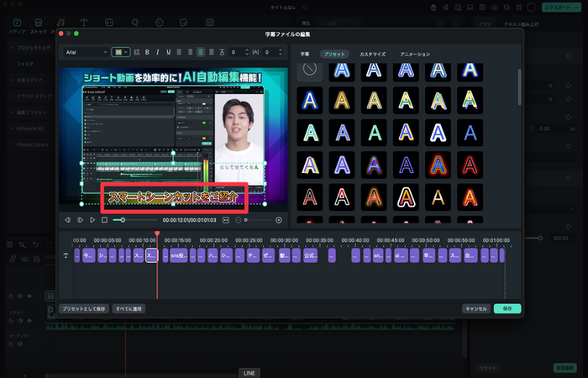Open the Arial font family dropdown

(87, 52)
